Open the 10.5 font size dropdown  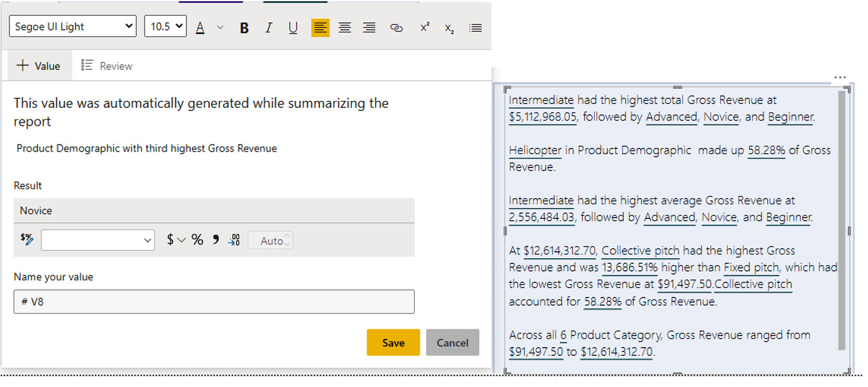tap(165, 27)
